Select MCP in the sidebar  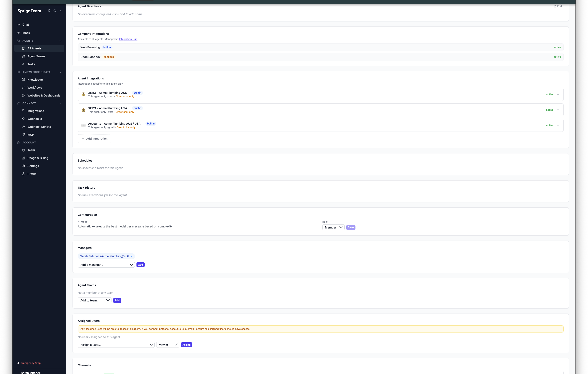pyautogui.click(x=31, y=135)
